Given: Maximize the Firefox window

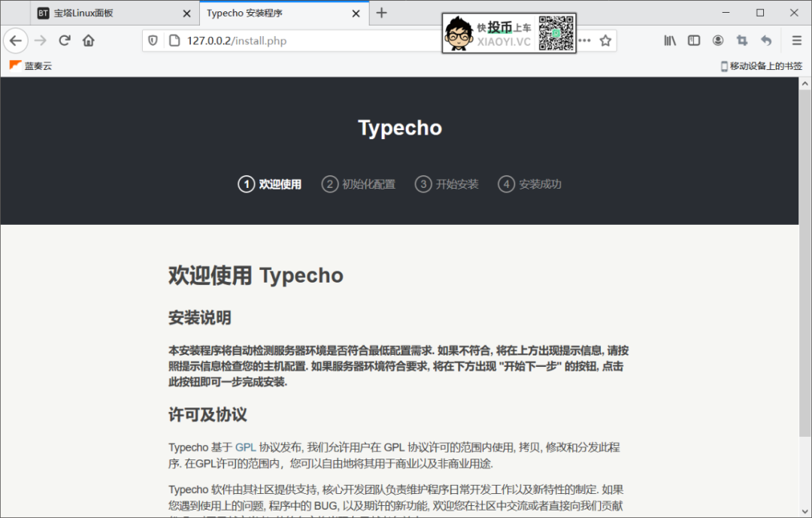Looking at the screenshot, I should pos(760,13).
